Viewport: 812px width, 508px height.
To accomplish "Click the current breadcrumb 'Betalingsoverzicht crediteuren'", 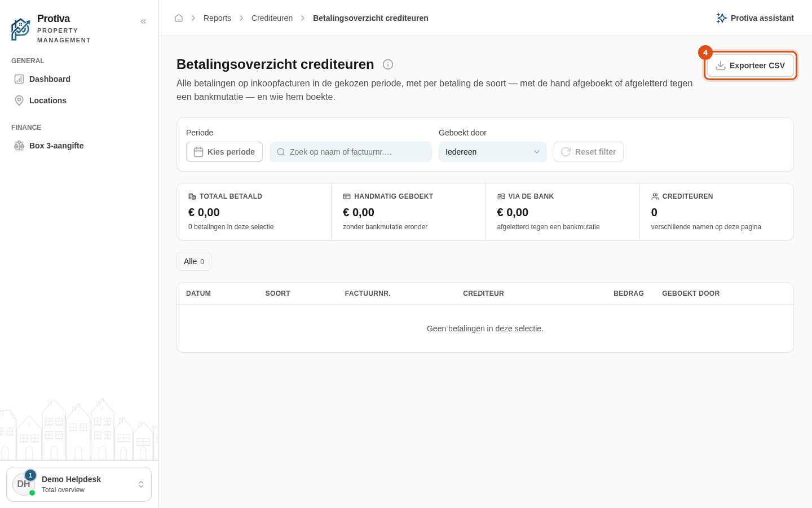I will 370,18.
